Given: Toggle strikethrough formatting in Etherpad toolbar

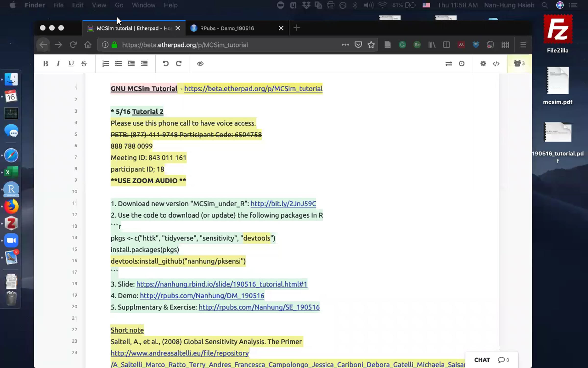Looking at the screenshot, I should [84, 64].
